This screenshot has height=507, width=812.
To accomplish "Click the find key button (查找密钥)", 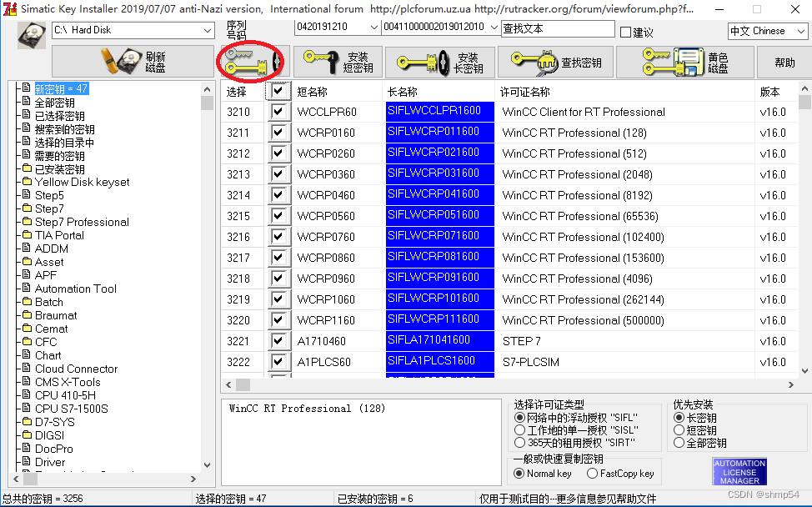I will [x=556, y=62].
